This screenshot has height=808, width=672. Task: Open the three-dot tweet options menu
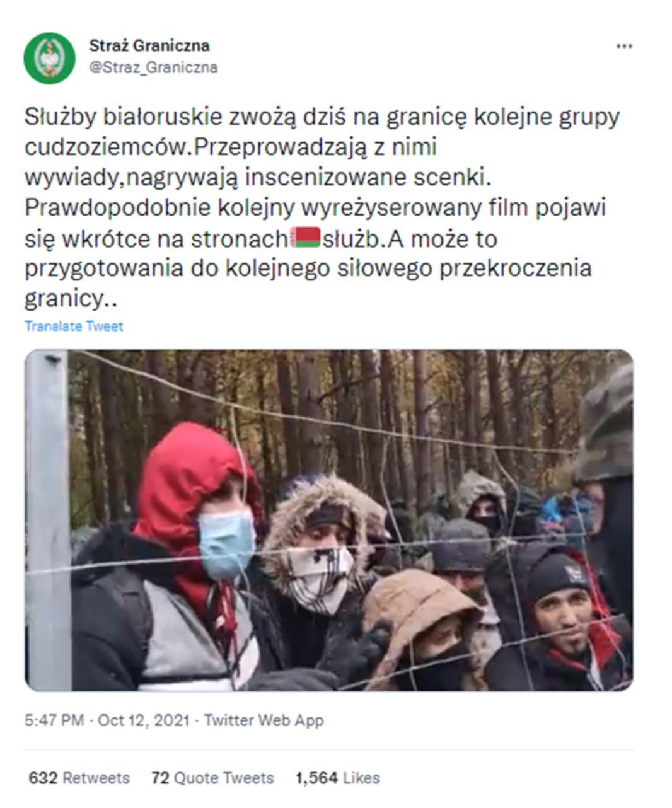click(x=623, y=47)
